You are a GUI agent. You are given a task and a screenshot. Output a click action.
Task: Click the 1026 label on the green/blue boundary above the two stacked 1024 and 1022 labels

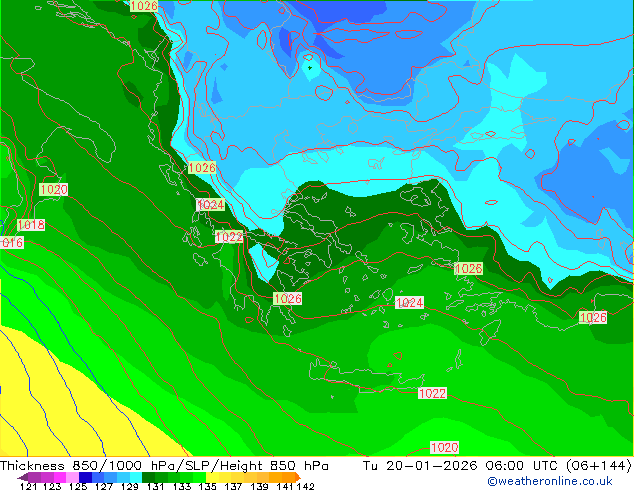[x=202, y=167]
